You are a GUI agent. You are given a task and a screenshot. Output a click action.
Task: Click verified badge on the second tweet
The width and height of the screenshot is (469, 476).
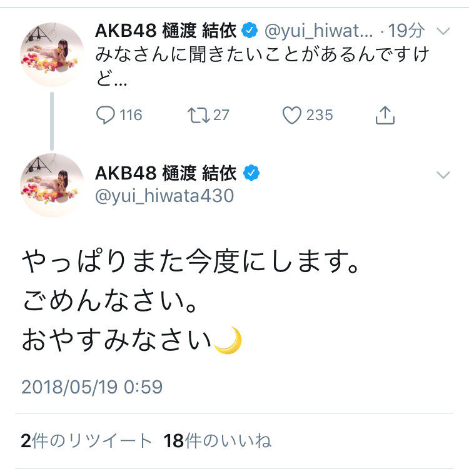251,173
